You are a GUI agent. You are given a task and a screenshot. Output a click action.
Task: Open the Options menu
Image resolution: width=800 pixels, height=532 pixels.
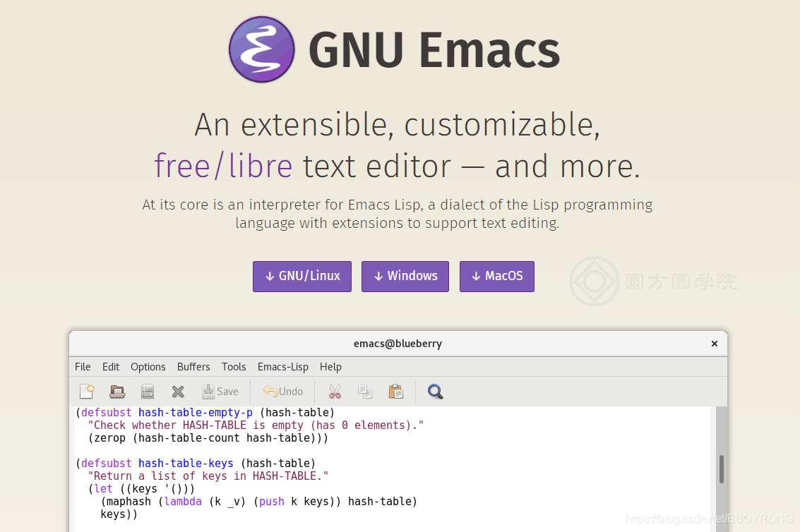coord(148,367)
